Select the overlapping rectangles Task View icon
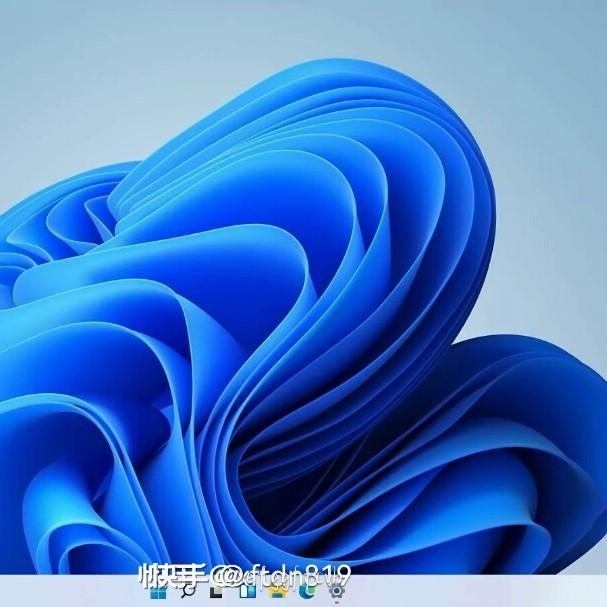 coord(217,592)
